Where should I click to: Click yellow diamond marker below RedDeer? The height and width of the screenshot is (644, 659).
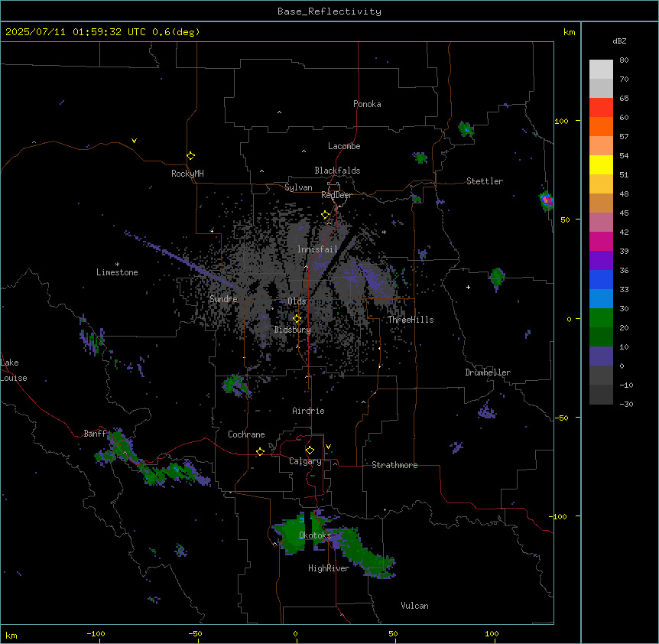coord(325,215)
